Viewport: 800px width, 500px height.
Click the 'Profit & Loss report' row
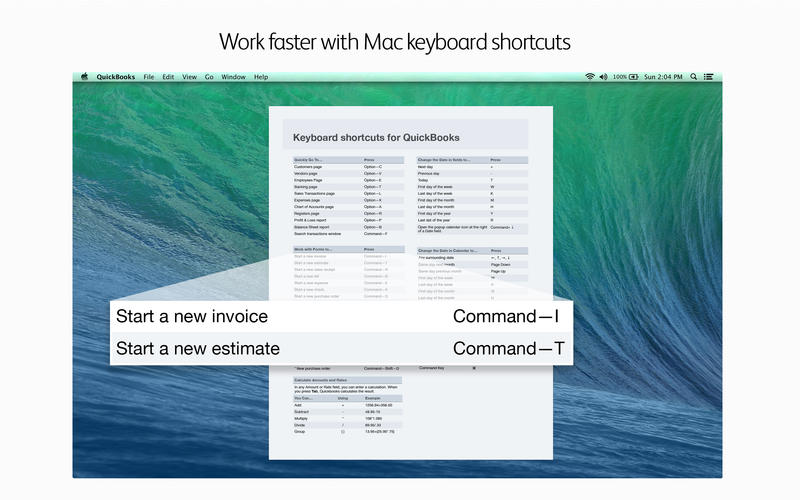click(348, 220)
